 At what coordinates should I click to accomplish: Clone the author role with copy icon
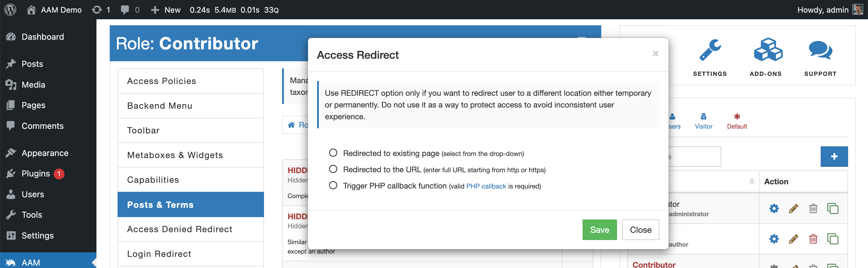(833, 239)
